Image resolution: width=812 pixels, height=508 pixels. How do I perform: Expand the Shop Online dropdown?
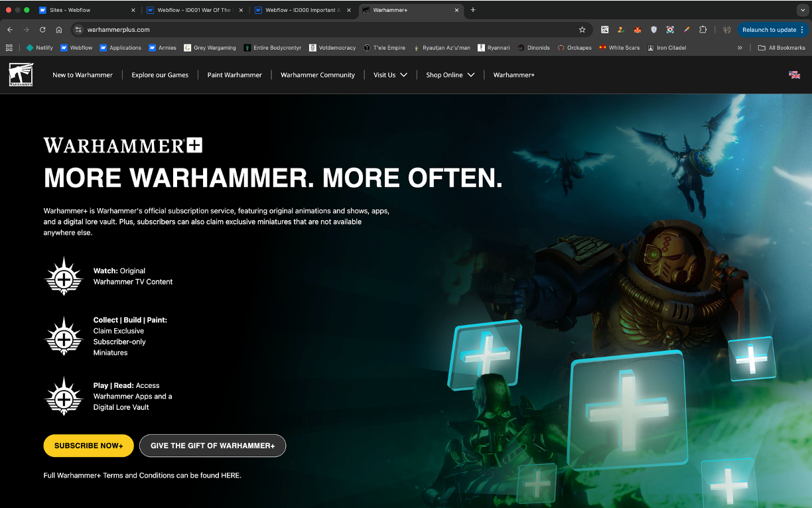450,75
